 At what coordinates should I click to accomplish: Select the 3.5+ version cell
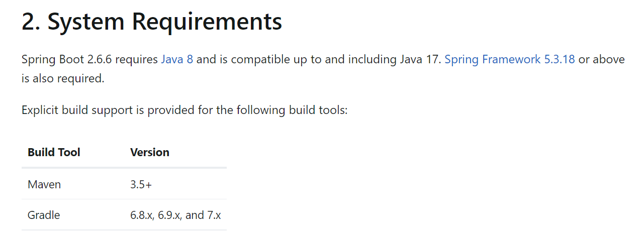pyautogui.click(x=141, y=185)
